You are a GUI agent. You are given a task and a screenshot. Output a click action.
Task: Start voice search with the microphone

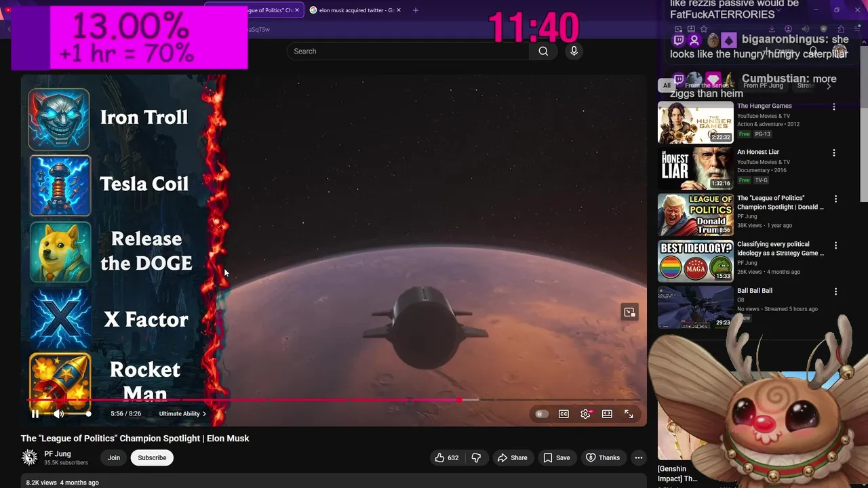click(574, 51)
